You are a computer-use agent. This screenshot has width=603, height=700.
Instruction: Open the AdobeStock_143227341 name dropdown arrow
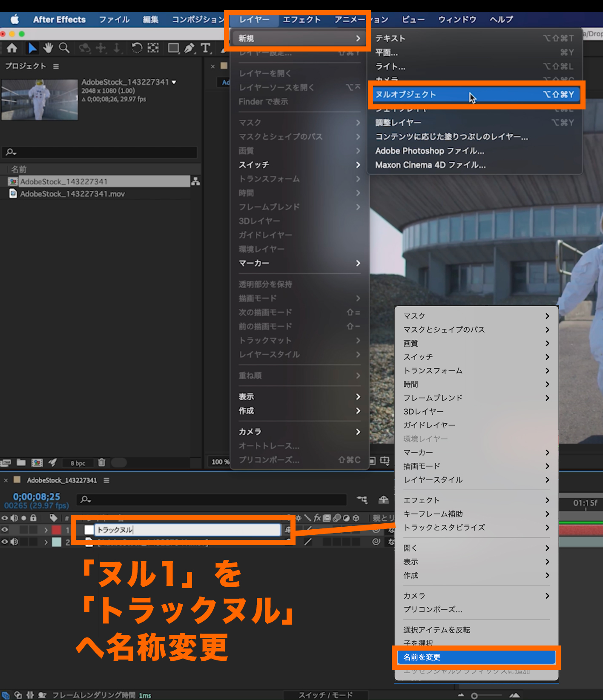pyautogui.click(x=174, y=82)
